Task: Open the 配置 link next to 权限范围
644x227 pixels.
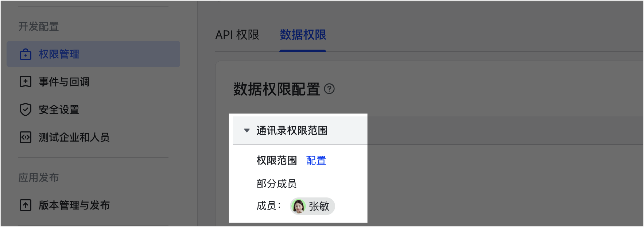Action: pos(316,161)
